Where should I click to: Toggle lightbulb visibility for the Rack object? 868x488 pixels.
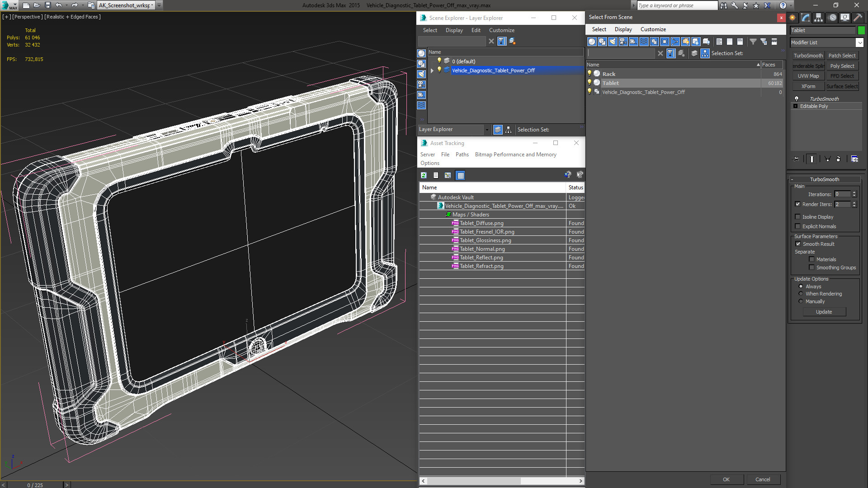(x=589, y=74)
